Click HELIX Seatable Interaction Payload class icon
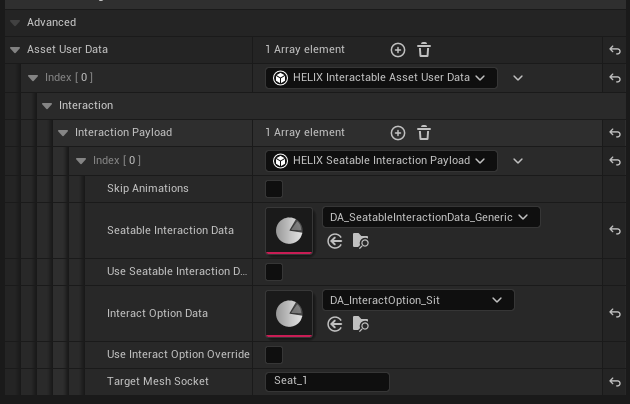 (x=280, y=161)
